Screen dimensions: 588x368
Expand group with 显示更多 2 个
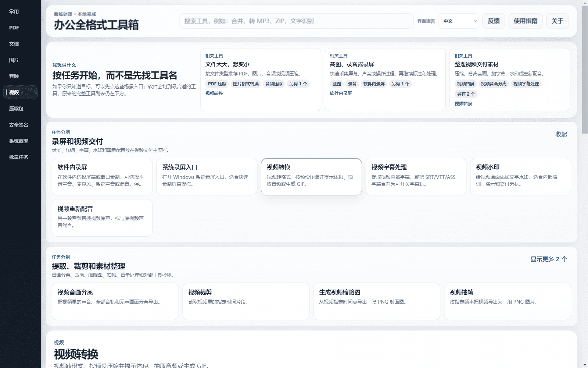[549, 259]
